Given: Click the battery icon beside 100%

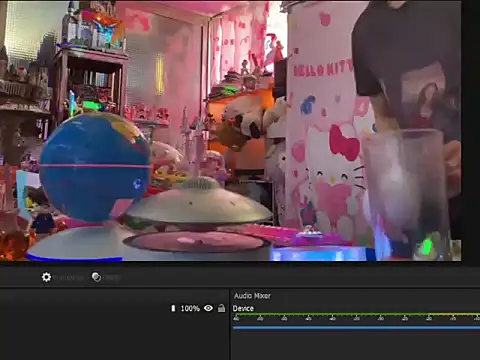Looking at the screenshot, I should pos(173,308).
